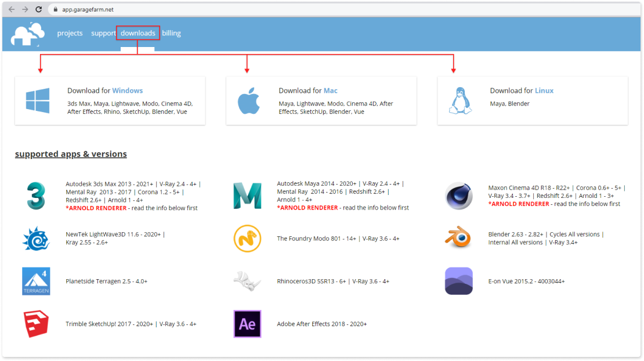Click the SketchUp icon

[x=36, y=324]
